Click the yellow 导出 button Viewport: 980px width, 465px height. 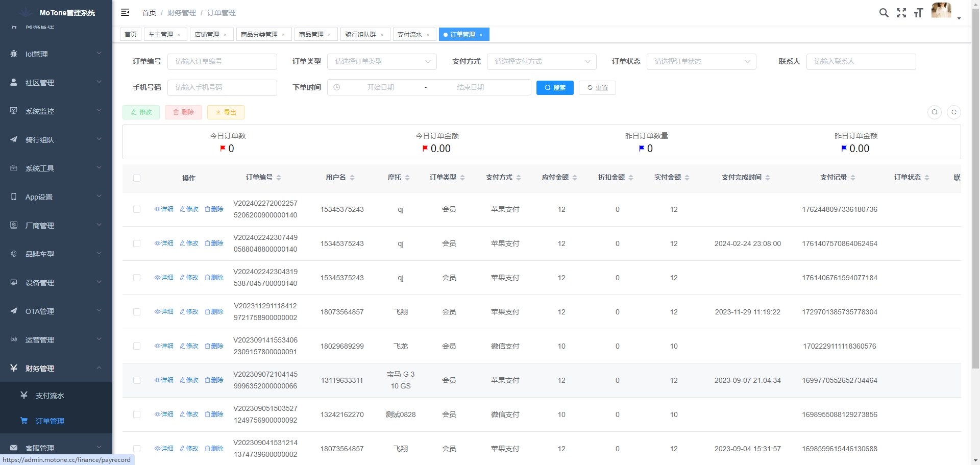(x=226, y=112)
